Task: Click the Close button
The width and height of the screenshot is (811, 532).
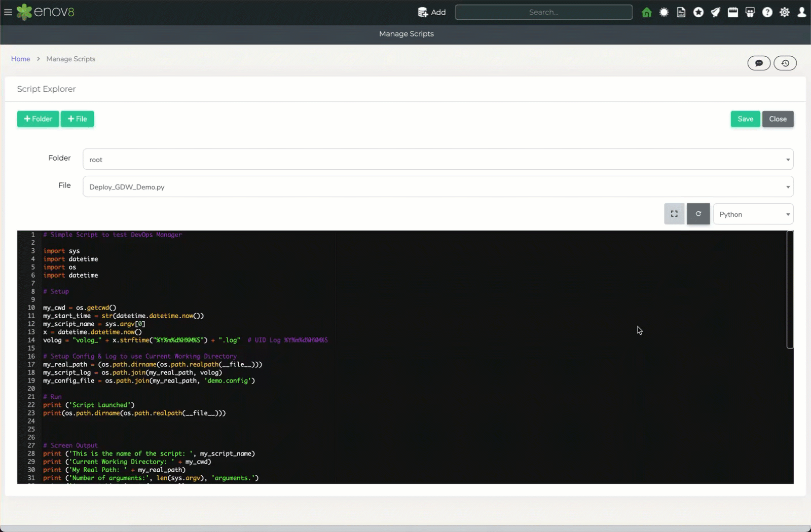Action: [778, 119]
